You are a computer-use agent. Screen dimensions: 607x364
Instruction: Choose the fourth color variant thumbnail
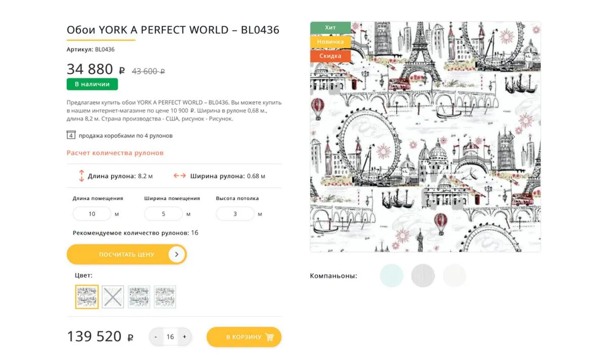click(165, 297)
